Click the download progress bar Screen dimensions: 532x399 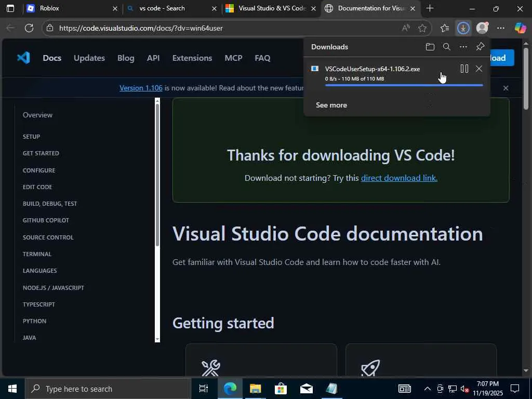tap(404, 85)
